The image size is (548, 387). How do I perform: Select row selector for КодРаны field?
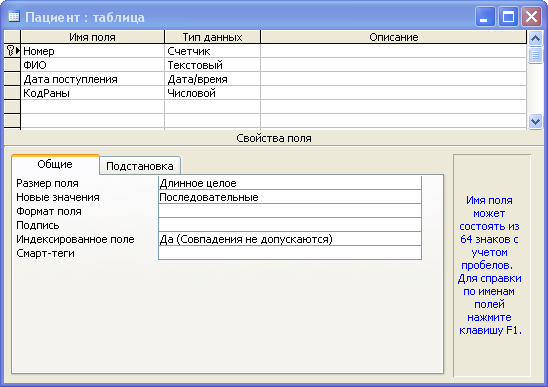coord(12,93)
